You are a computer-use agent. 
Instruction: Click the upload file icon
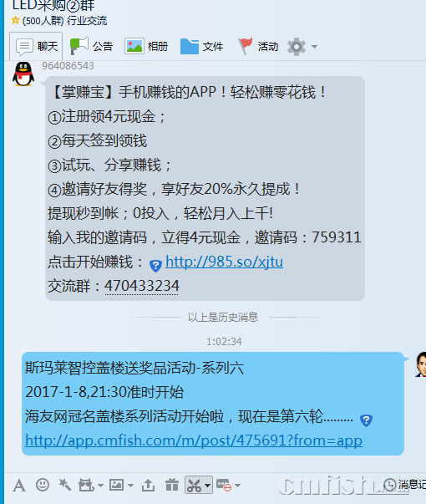pyautogui.click(x=148, y=485)
